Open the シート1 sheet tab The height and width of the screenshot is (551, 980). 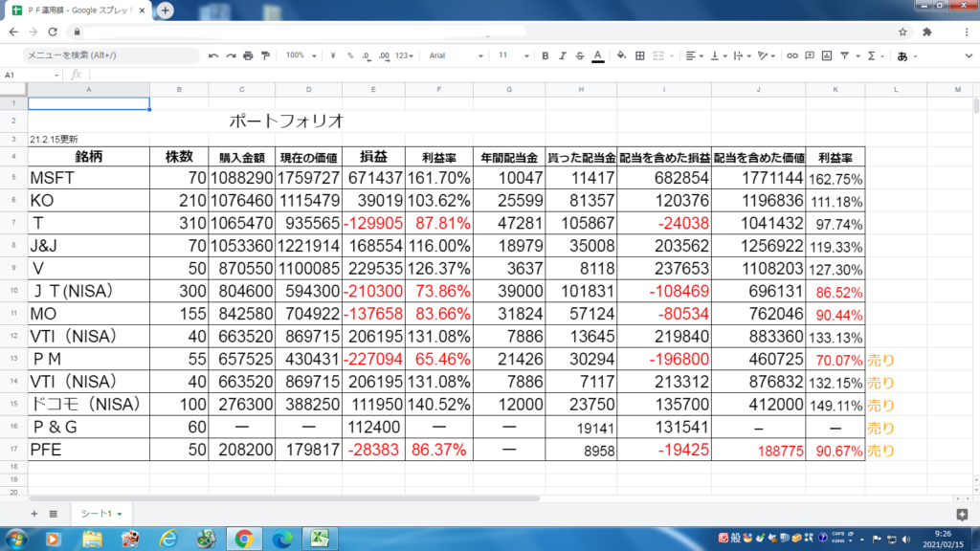(x=100, y=514)
